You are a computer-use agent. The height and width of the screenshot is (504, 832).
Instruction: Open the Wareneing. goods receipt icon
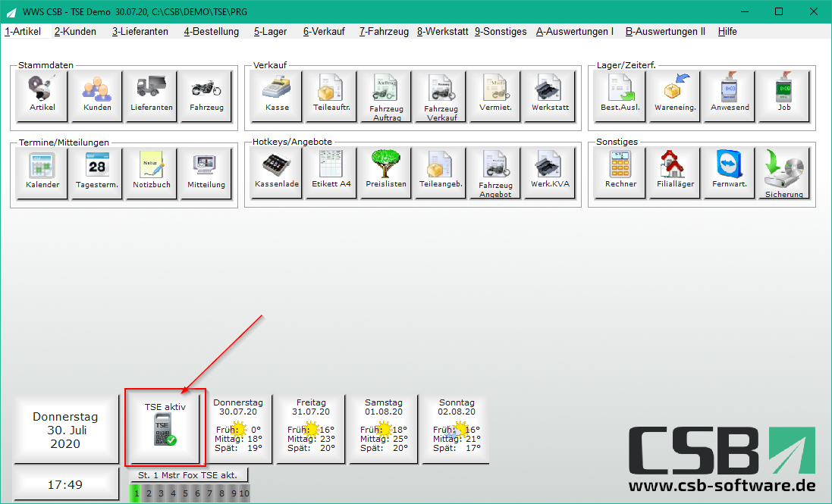[x=674, y=96]
